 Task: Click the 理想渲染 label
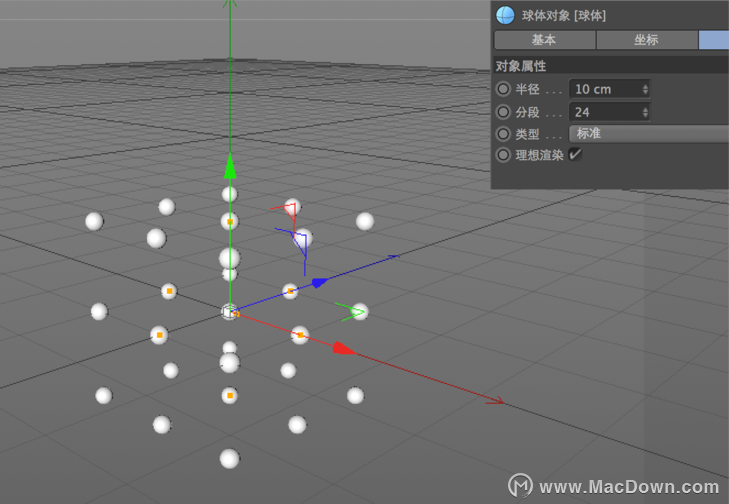(x=539, y=155)
